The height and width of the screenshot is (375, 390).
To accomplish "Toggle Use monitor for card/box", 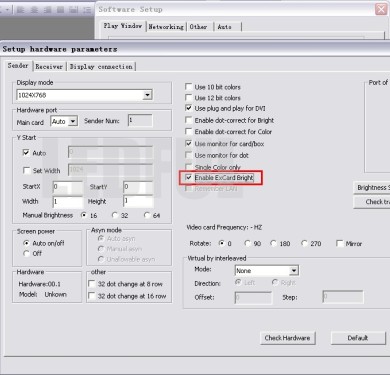I will tap(189, 144).
